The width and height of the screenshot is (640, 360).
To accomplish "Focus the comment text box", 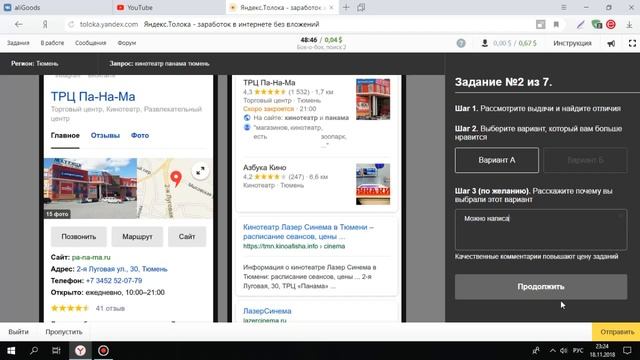I will tap(541, 230).
